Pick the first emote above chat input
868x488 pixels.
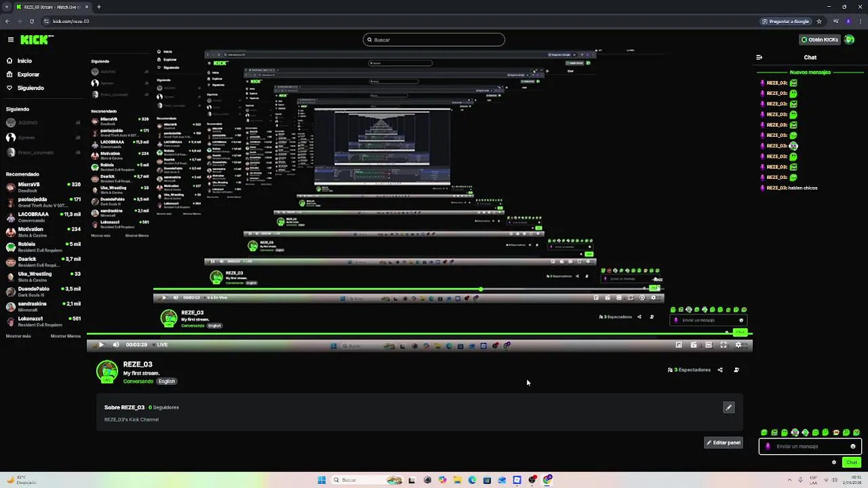pyautogui.click(x=764, y=432)
